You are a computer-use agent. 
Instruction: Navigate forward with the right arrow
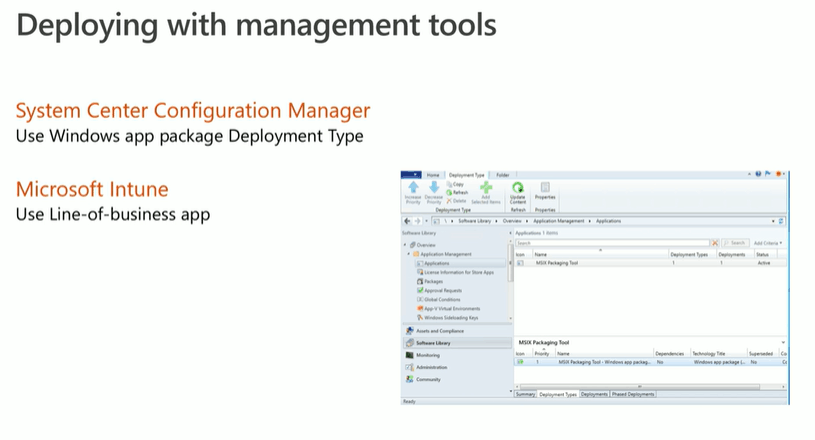click(417, 221)
